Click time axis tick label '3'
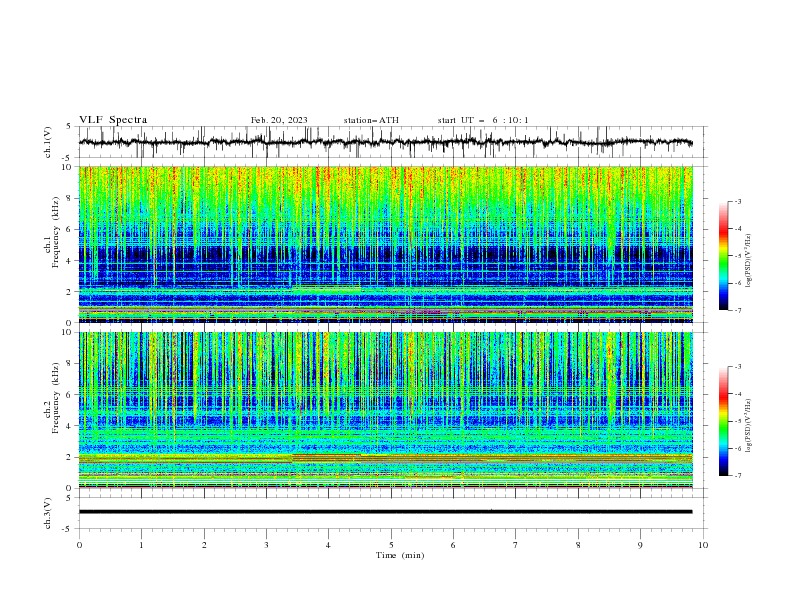Viewport: 792px width, 612px height. click(266, 545)
